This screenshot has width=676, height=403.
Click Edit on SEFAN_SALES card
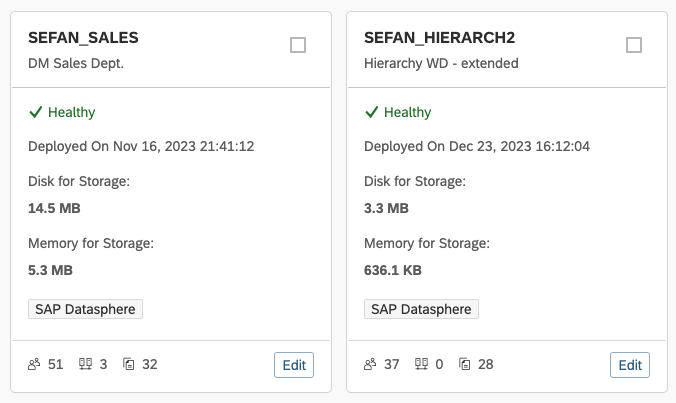(x=294, y=365)
